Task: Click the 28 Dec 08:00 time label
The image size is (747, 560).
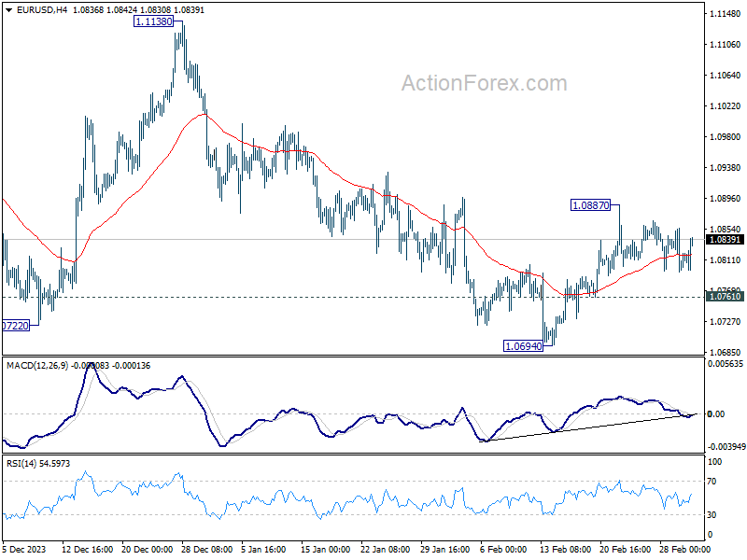Action: pyautogui.click(x=206, y=549)
